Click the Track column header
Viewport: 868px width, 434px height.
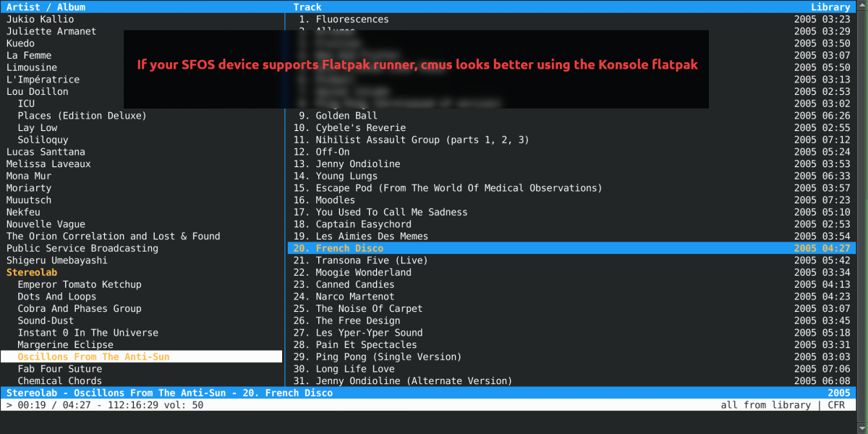coord(307,7)
